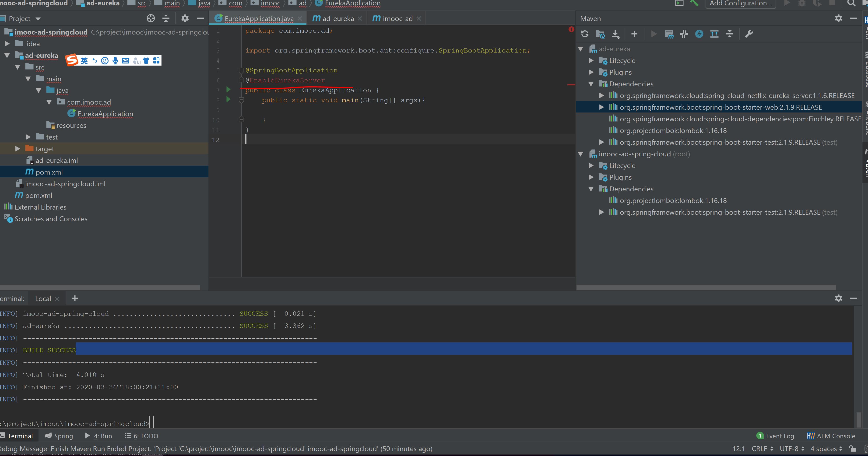Toggle offline mode in Maven toolbar
The image size is (868, 456).
[684, 34]
